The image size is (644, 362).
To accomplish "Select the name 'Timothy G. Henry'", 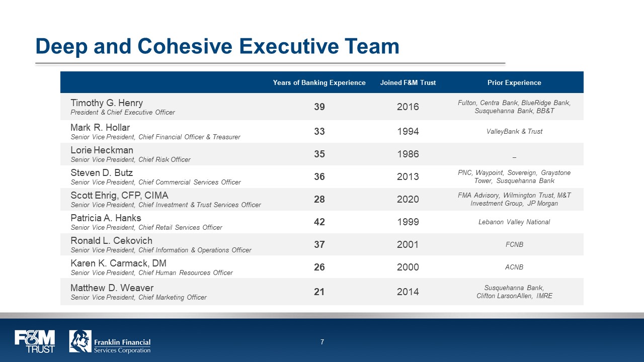I will [107, 103].
